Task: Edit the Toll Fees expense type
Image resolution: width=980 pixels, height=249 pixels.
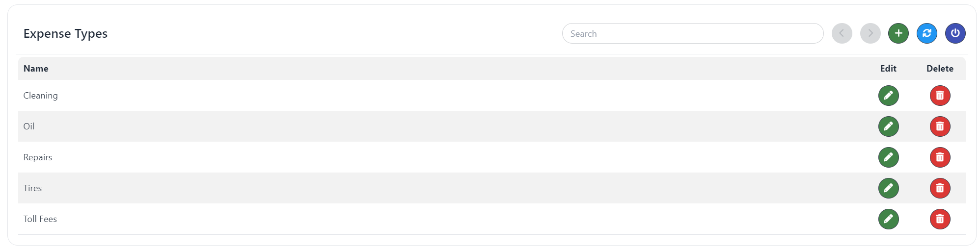Action: pyautogui.click(x=888, y=219)
